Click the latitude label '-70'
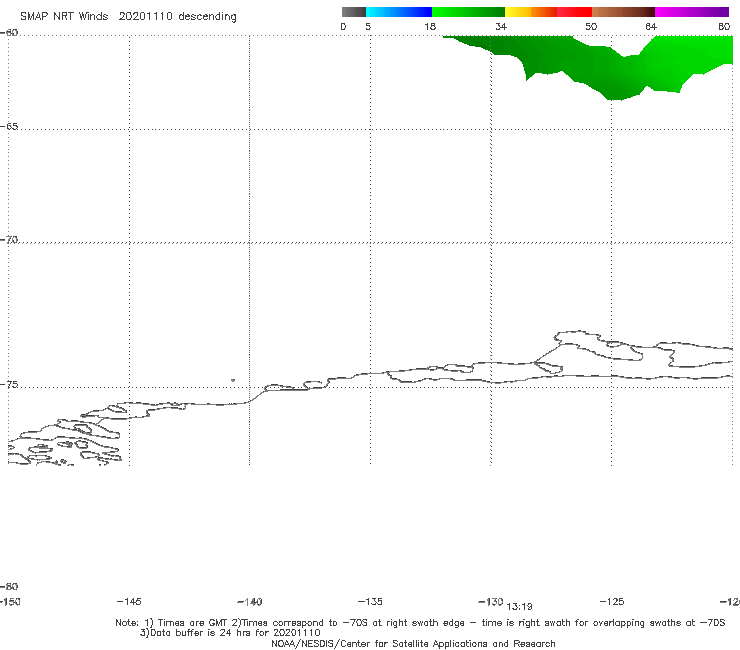Screen dimensions: 740x650 9,240
